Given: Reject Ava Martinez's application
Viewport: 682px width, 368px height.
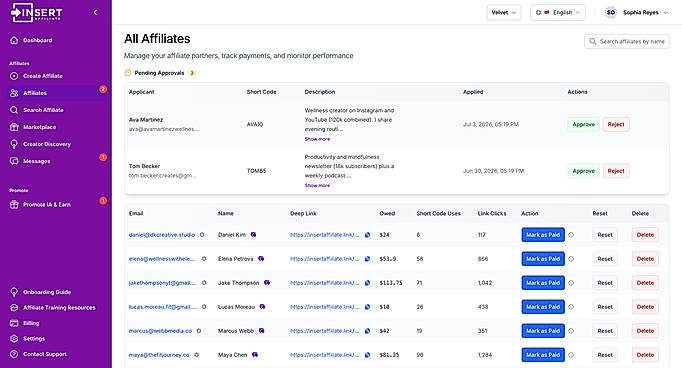Looking at the screenshot, I should tap(616, 124).
